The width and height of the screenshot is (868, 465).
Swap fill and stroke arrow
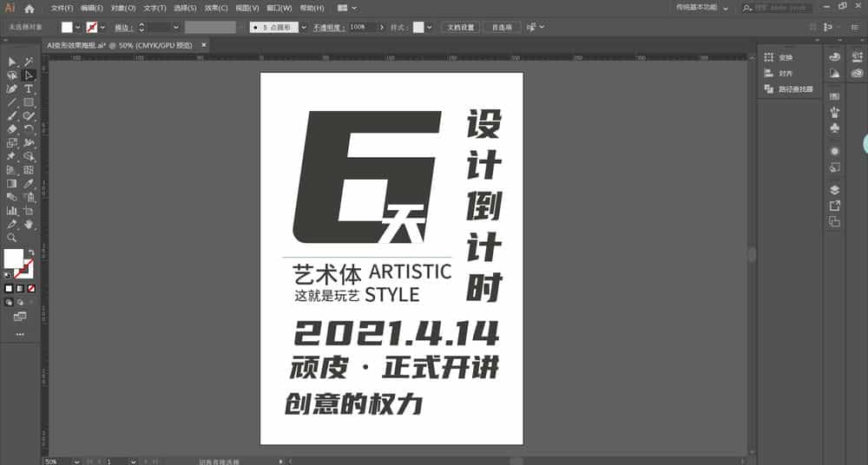[x=31, y=252]
